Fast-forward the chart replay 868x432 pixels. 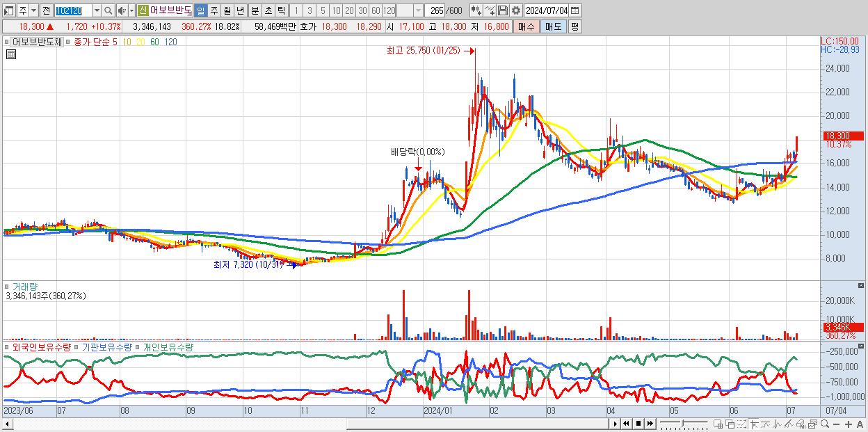650,424
